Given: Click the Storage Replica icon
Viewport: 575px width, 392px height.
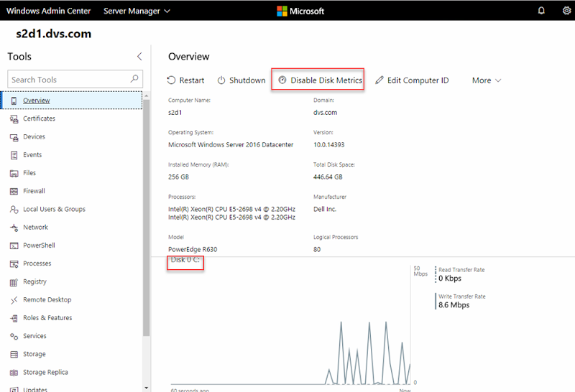Looking at the screenshot, I should (x=14, y=373).
